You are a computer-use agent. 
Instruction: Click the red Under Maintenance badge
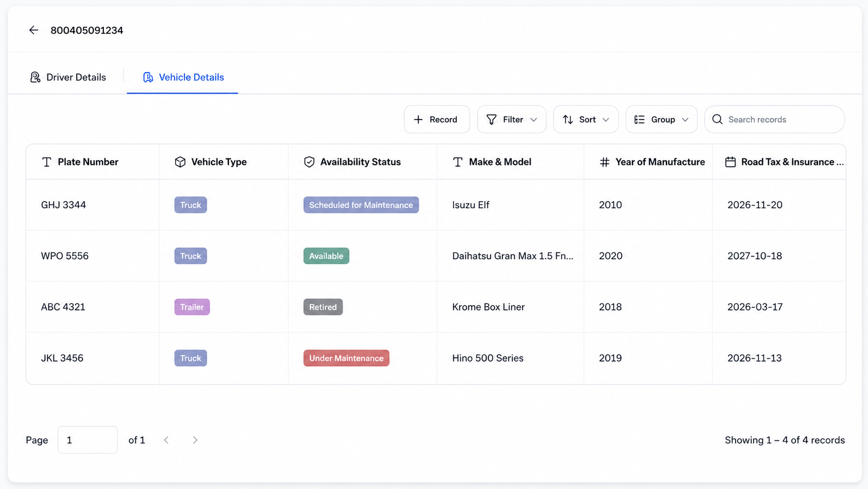click(x=346, y=358)
